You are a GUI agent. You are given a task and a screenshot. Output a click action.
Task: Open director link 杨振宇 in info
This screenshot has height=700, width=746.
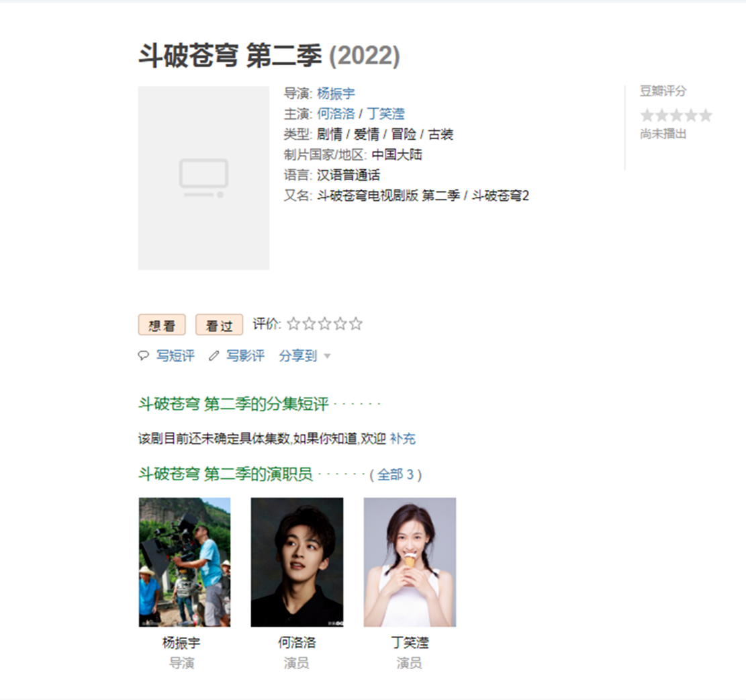click(336, 93)
